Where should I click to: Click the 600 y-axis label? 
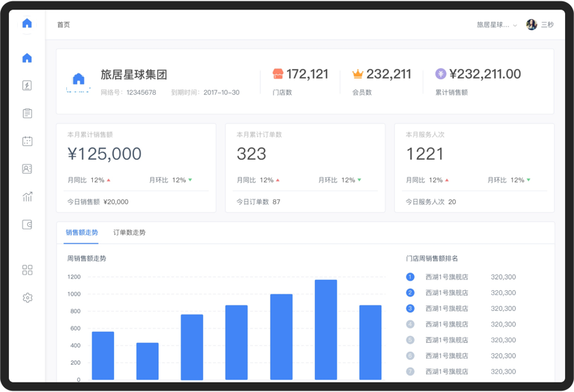tap(75, 328)
